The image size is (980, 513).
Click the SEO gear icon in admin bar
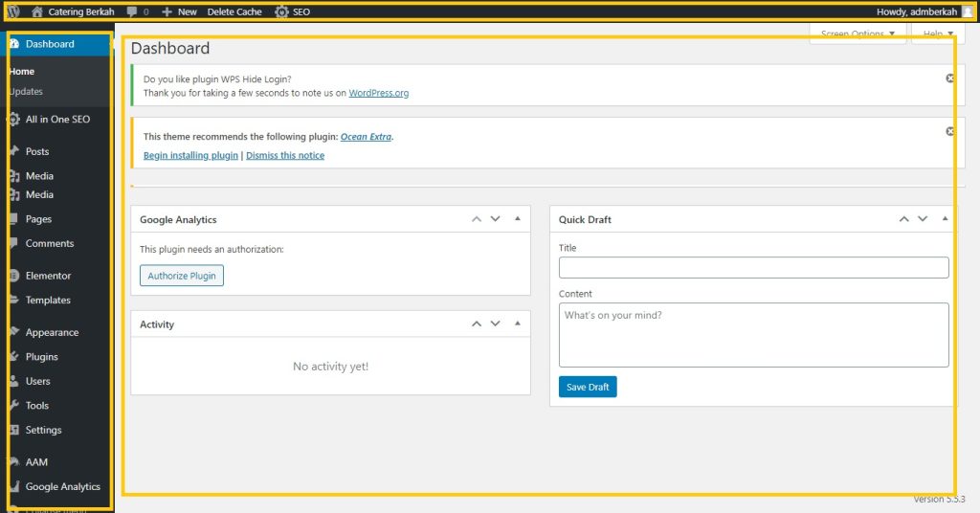click(282, 11)
